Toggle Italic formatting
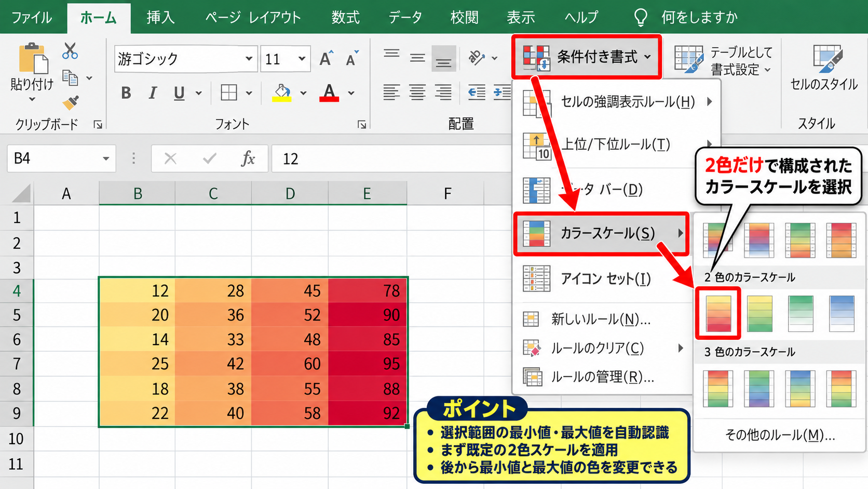 152,93
